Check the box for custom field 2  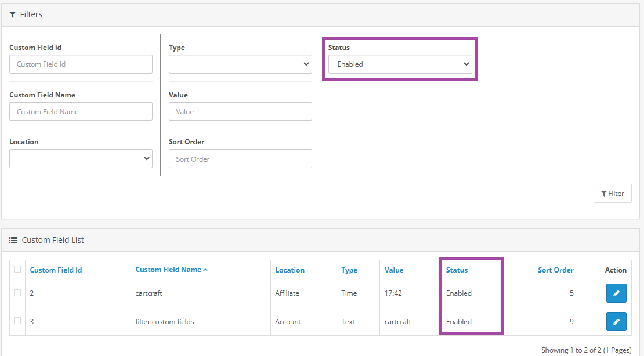click(17, 293)
